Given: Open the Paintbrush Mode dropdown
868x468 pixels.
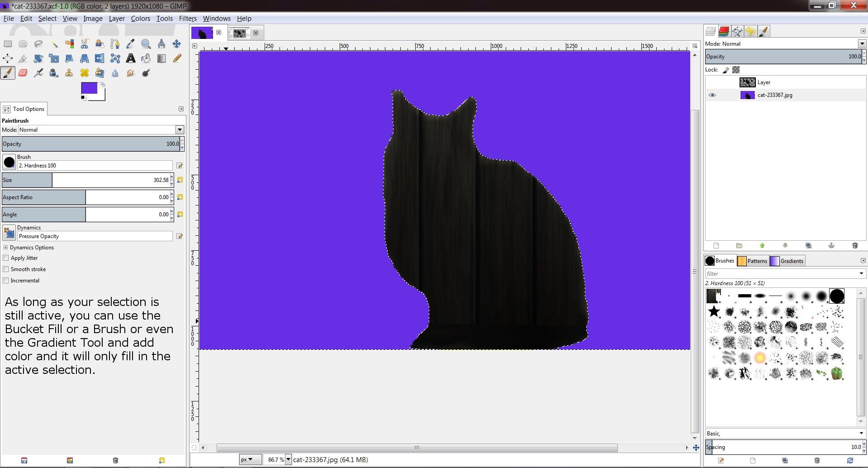Looking at the screenshot, I should click(x=180, y=130).
